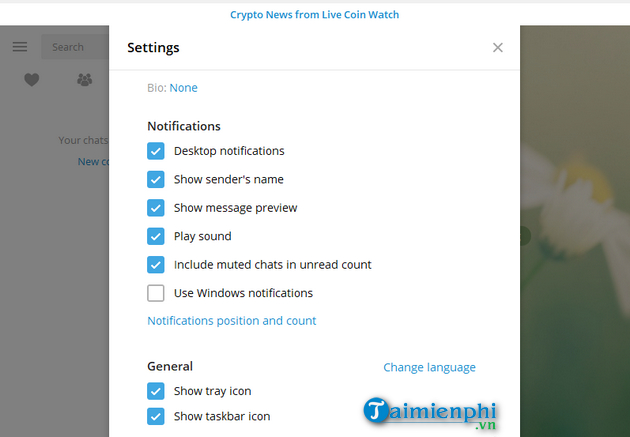Toggle Show sender's name checkbox
This screenshot has height=437, width=630.
[156, 180]
